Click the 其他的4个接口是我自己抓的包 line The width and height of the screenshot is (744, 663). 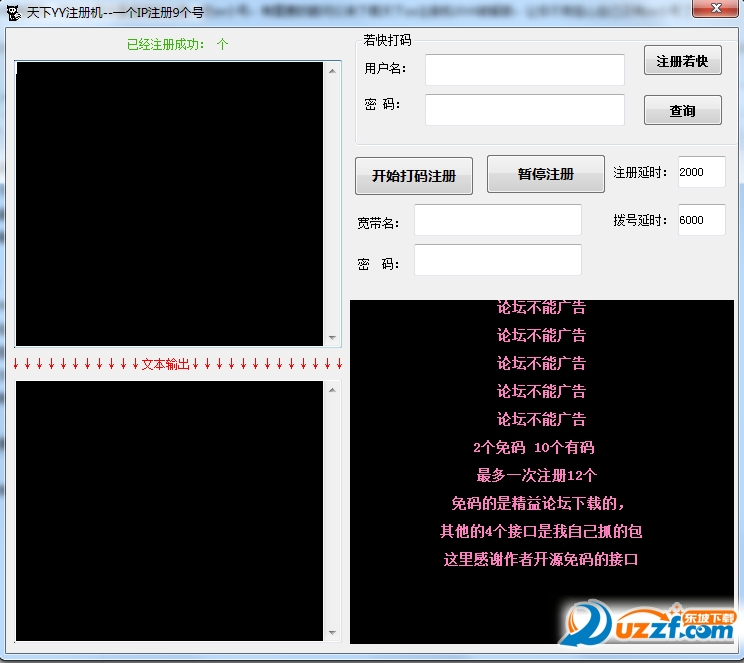point(541,531)
